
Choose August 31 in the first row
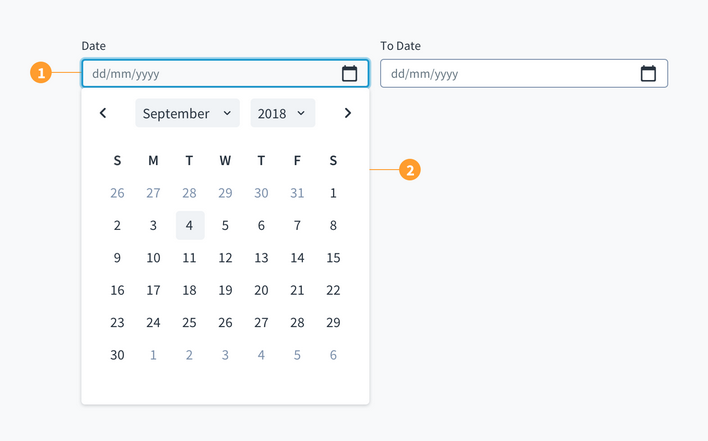click(297, 193)
